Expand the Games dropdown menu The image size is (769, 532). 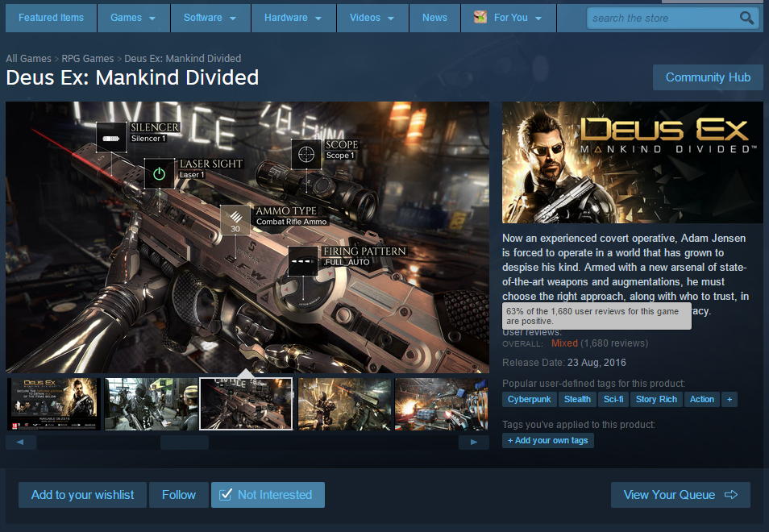point(134,18)
